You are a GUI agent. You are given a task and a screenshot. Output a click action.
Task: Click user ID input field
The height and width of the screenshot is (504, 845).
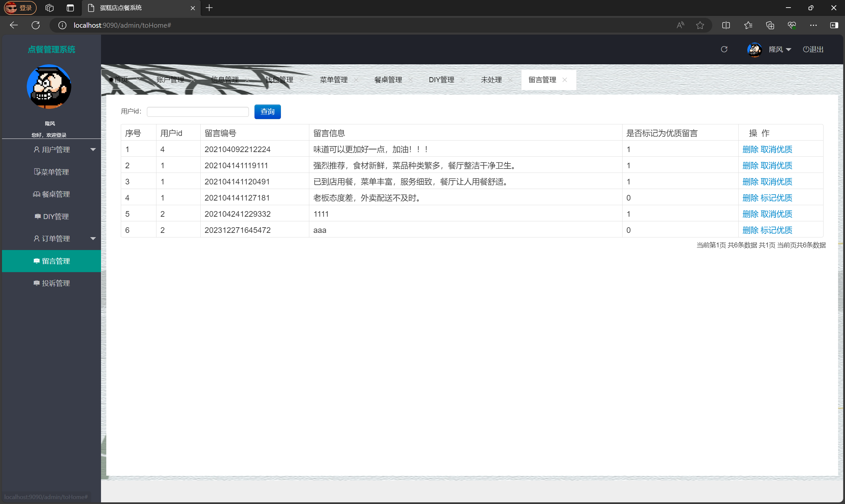197,111
